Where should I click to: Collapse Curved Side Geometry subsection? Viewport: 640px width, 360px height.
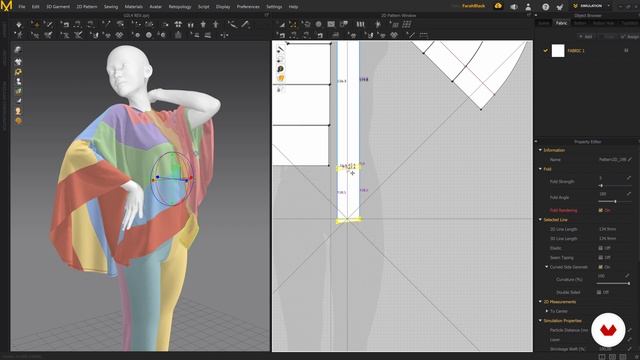tap(547, 267)
